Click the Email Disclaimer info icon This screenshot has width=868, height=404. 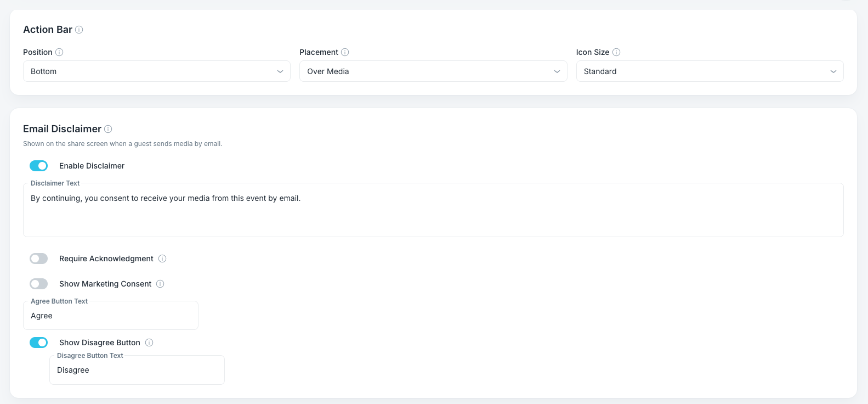pos(108,129)
